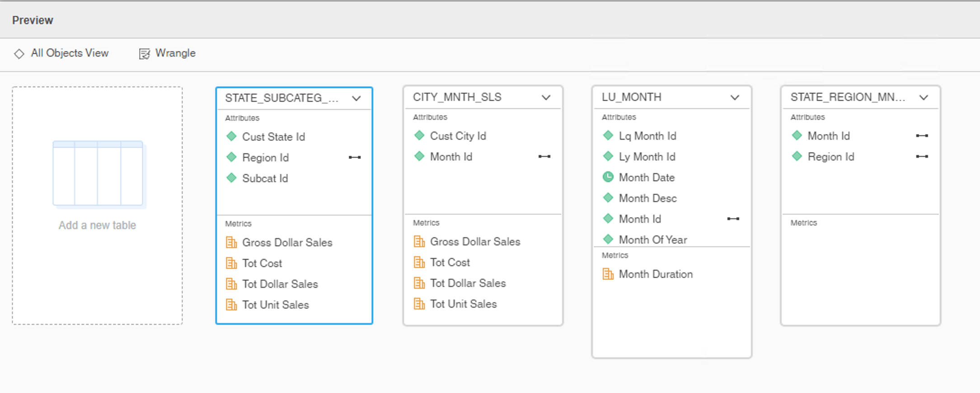Click the Tot Cost metric icon in CITY_MNTH_SLS
The image size is (980, 393).
419,262
